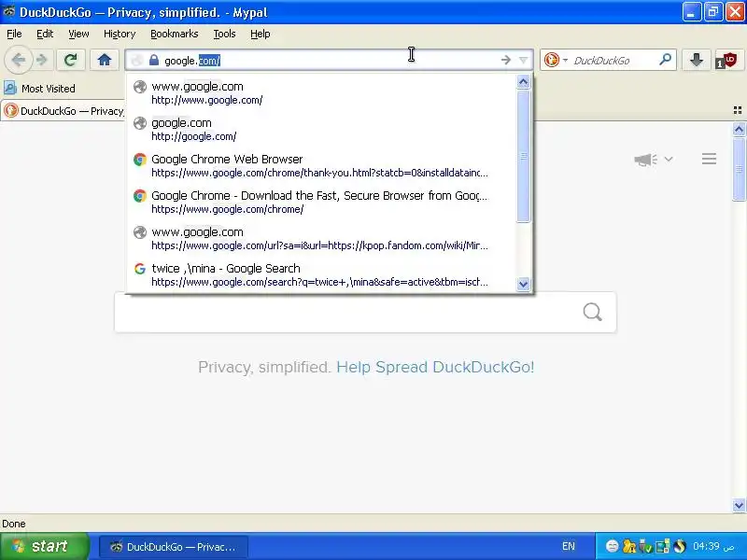This screenshot has width=747, height=560.
Task: Open the Bookmarks menu
Action: tap(174, 34)
